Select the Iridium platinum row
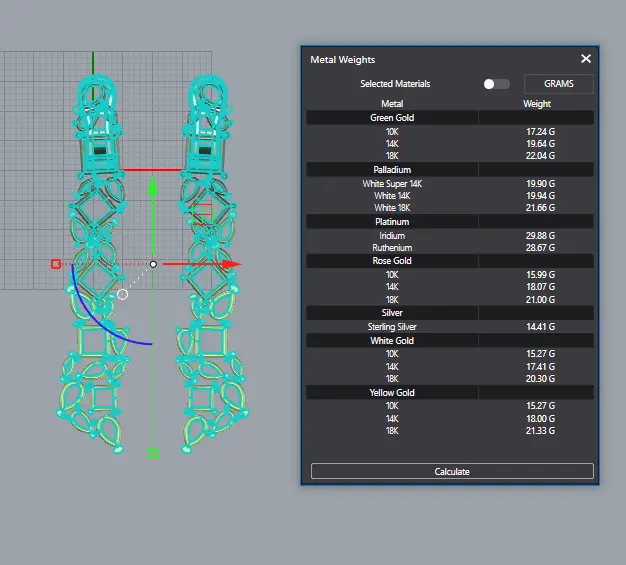 pos(392,236)
